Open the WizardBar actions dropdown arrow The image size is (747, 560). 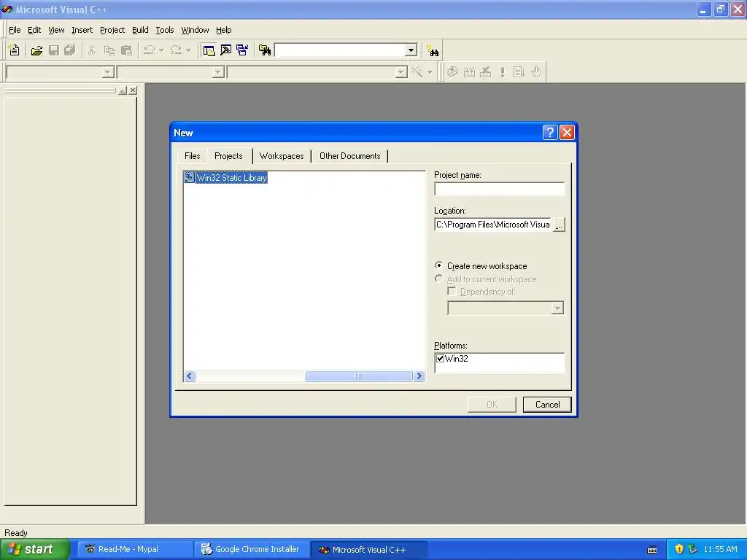[430, 72]
